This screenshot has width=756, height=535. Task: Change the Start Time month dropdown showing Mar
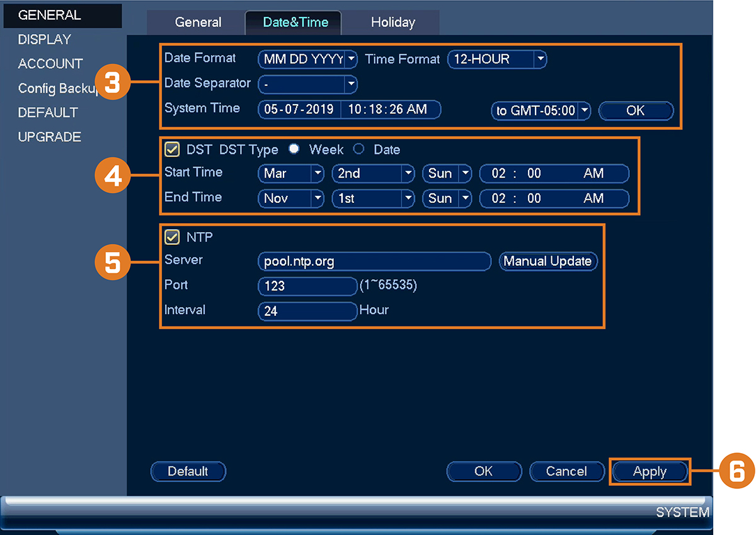tap(291, 173)
